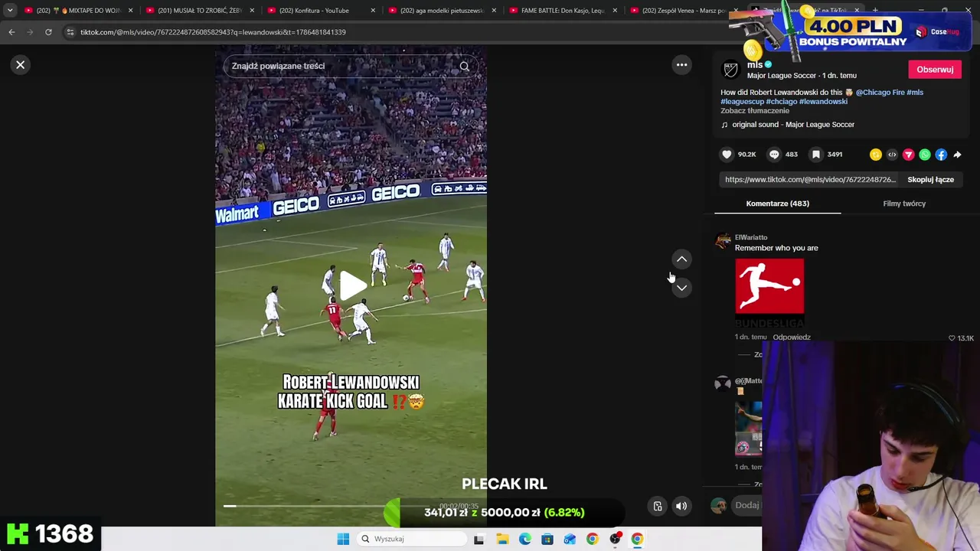
Task: Open Task View from the taskbar
Action: click(479, 539)
